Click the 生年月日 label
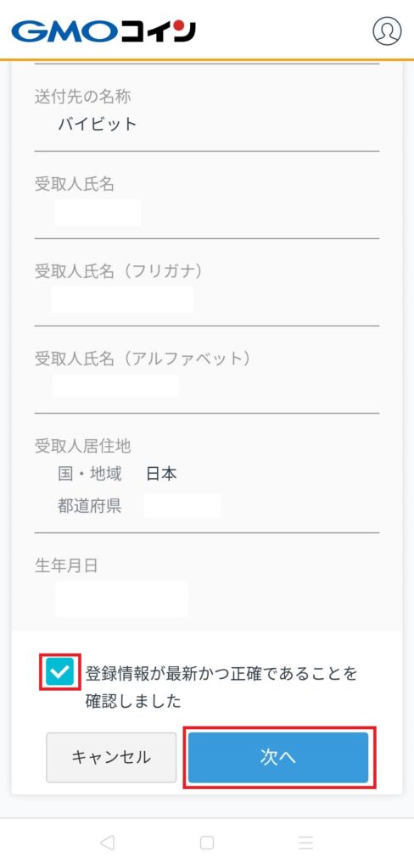This screenshot has height=868, width=414. click(66, 565)
